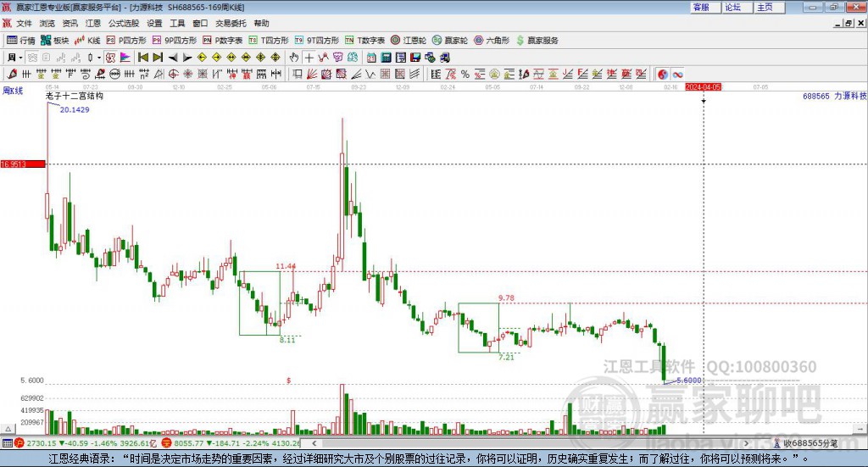Open the 公式选股 menu
The height and width of the screenshot is (467, 868).
pos(124,23)
